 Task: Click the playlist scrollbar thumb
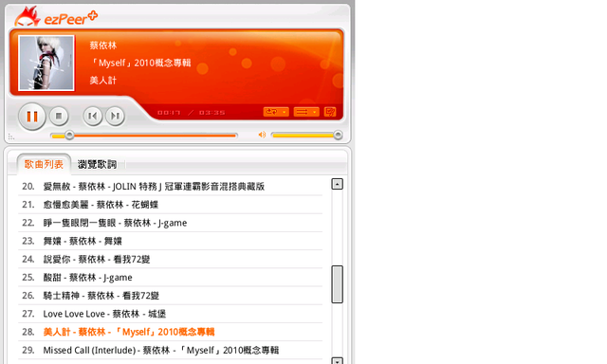click(338, 284)
